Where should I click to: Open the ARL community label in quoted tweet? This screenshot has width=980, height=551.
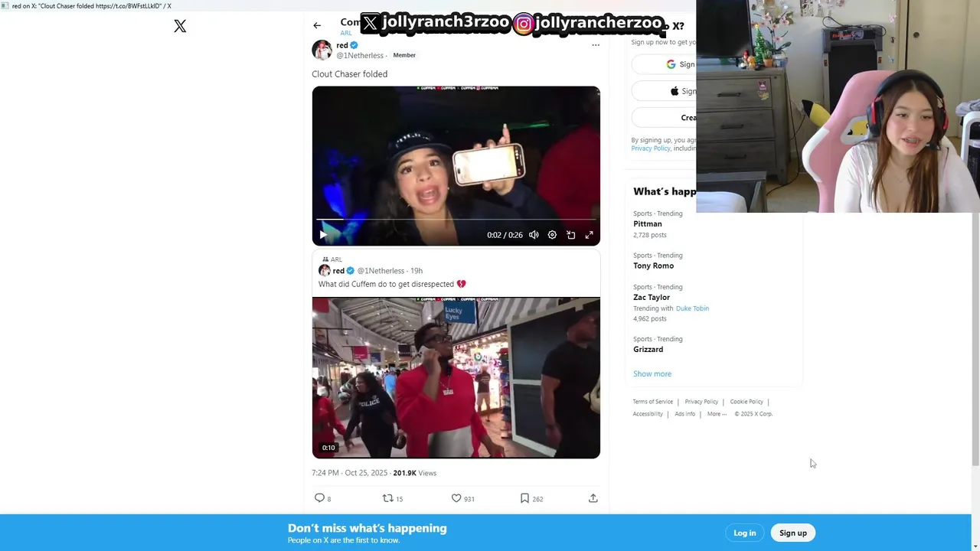pyautogui.click(x=336, y=259)
